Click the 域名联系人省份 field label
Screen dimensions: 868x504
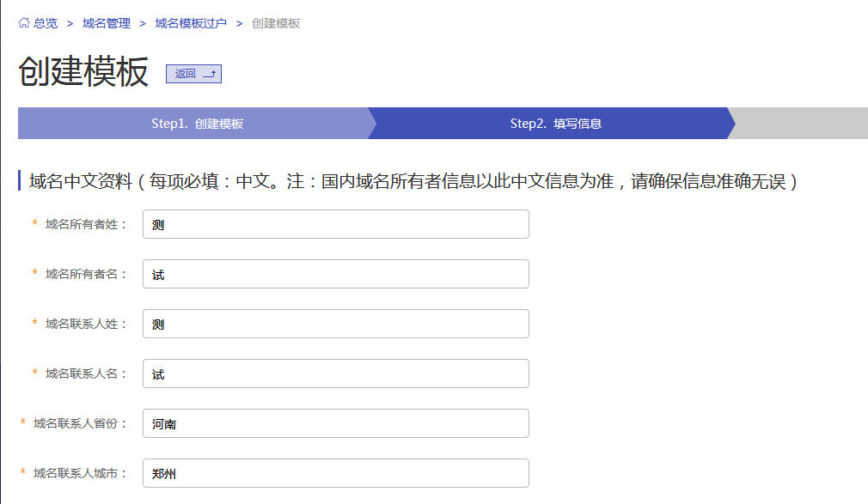coord(80,423)
